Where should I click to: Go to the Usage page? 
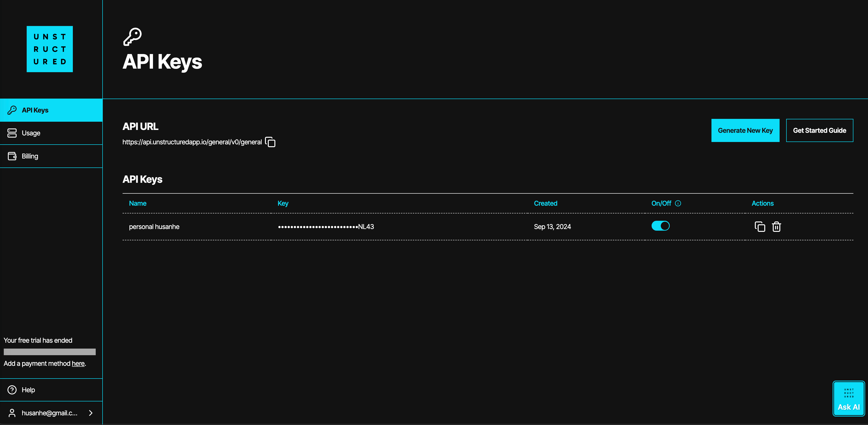click(51, 133)
